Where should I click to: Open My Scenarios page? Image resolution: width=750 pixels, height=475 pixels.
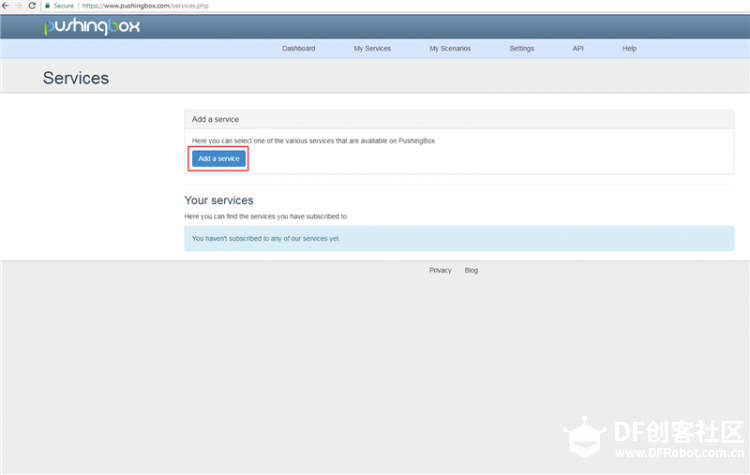pos(450,48)
